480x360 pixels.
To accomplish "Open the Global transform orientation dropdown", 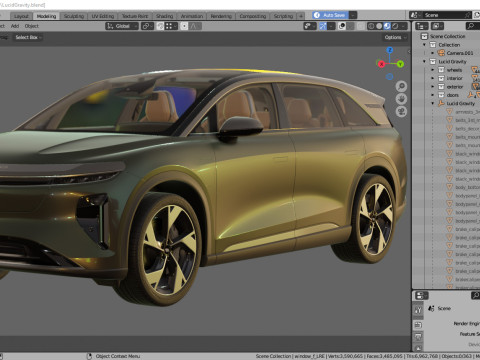I will click(x=122, y=26).
